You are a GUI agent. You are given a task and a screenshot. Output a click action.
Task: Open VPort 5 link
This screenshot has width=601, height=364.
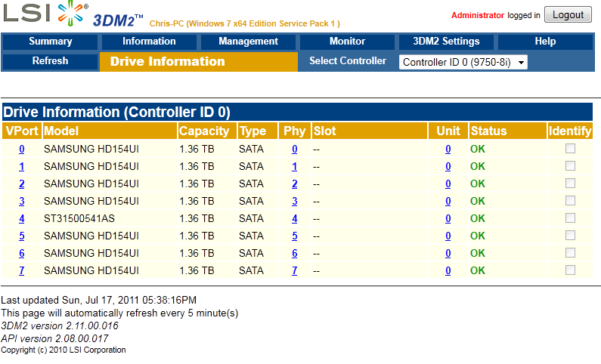point(21,236)
